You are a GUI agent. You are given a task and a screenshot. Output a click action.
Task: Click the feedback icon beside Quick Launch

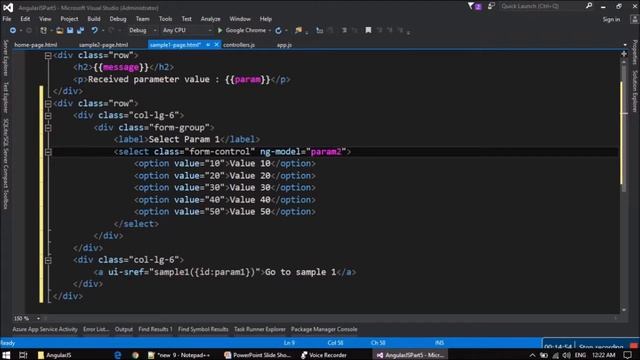[x=491, y=6]
